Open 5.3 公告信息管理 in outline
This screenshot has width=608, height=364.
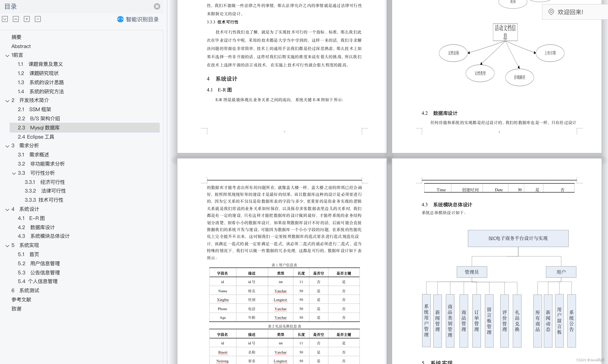pos(39,273)
